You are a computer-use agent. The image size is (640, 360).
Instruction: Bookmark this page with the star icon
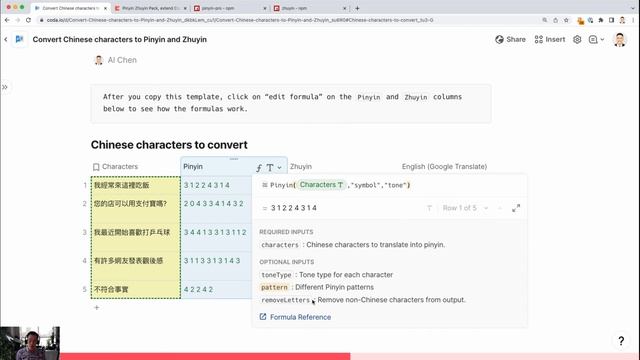[x=566, y=20]
